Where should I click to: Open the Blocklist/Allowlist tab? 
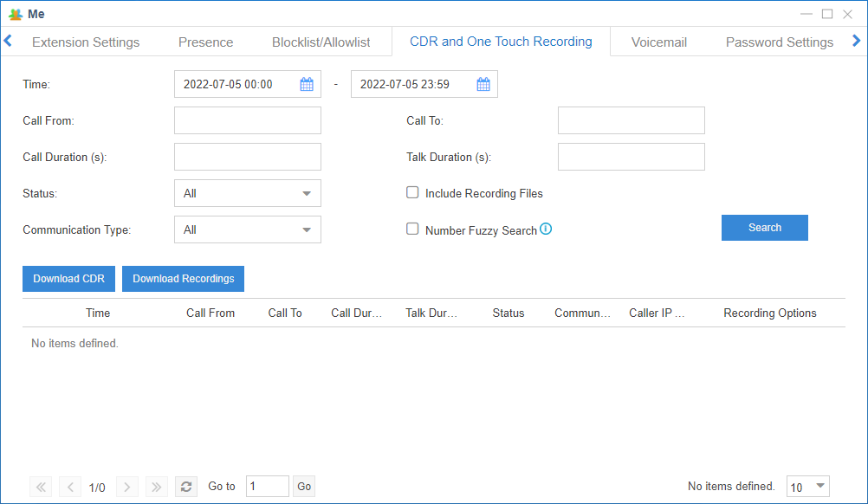coord(321,42)
